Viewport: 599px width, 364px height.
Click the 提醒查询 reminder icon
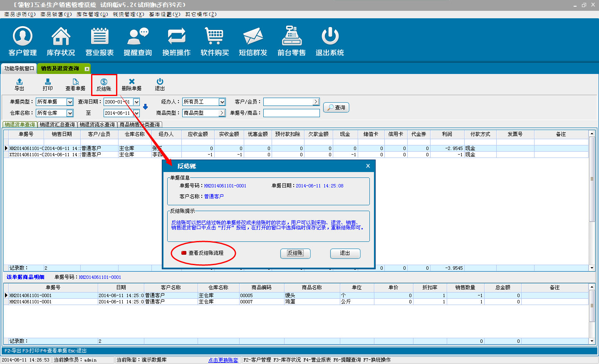click(138, 37)
